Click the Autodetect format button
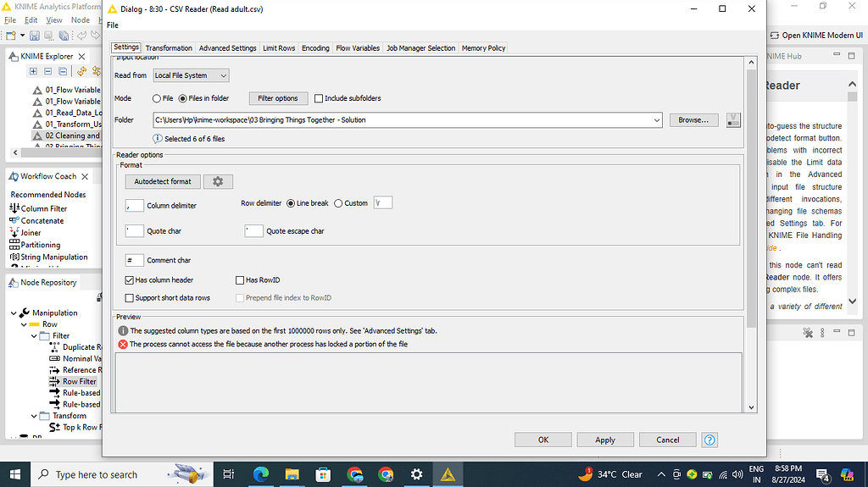 pyautogui.click(x=163, y=181)
